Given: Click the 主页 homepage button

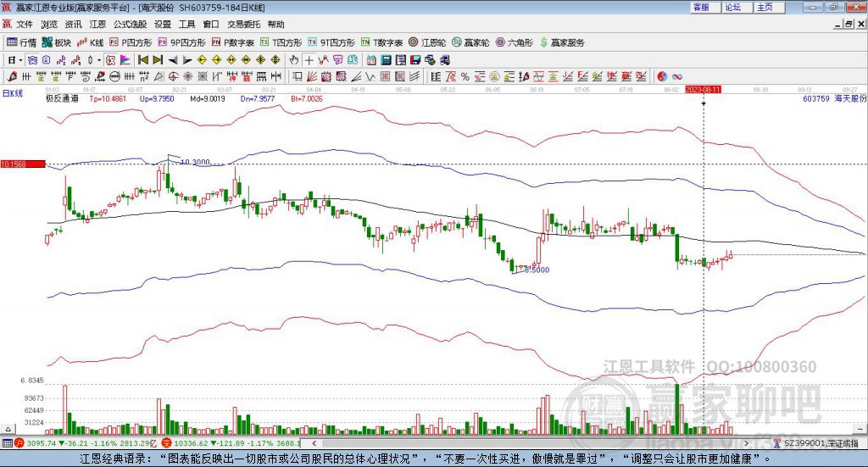Looking at the screenshot, I should coord(770,7).
